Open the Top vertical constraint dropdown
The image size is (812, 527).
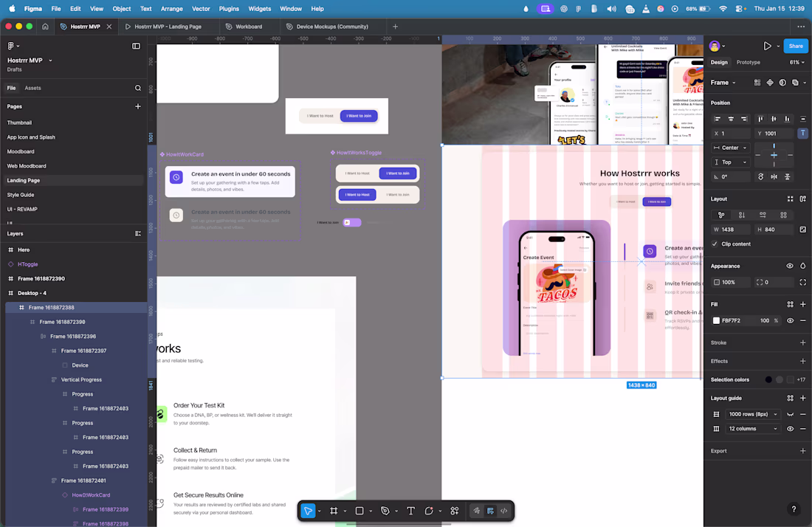730,162
